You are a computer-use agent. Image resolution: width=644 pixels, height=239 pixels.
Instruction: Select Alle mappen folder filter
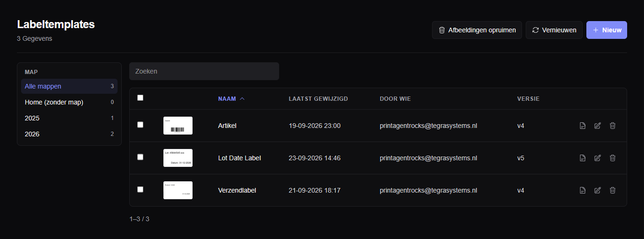coord(69,86)
